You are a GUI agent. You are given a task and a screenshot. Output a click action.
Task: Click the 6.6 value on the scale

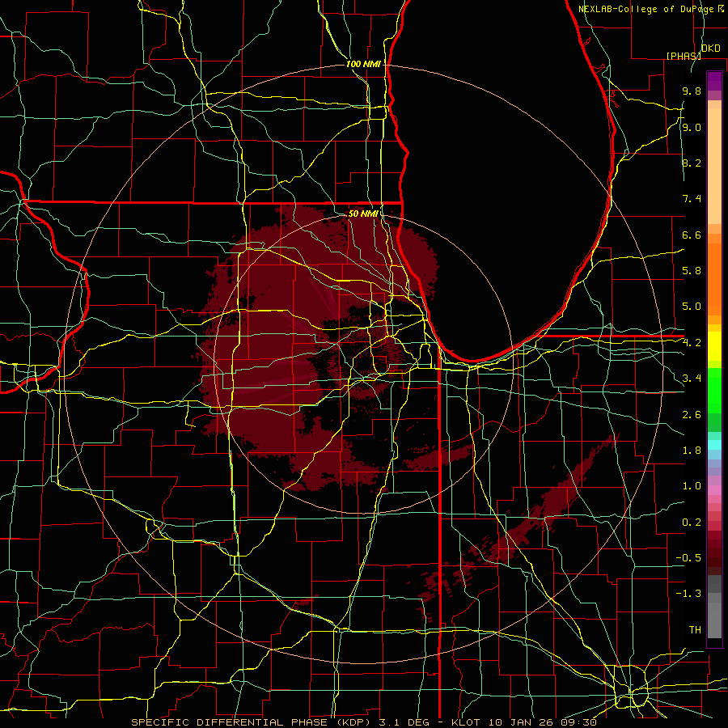692,235
